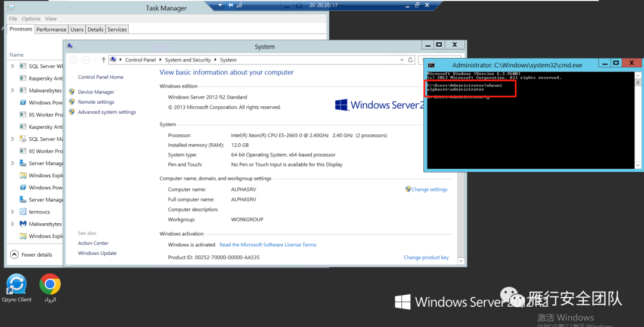
Task: Click the 64-bit Operating System text
Action: [283, 155]
